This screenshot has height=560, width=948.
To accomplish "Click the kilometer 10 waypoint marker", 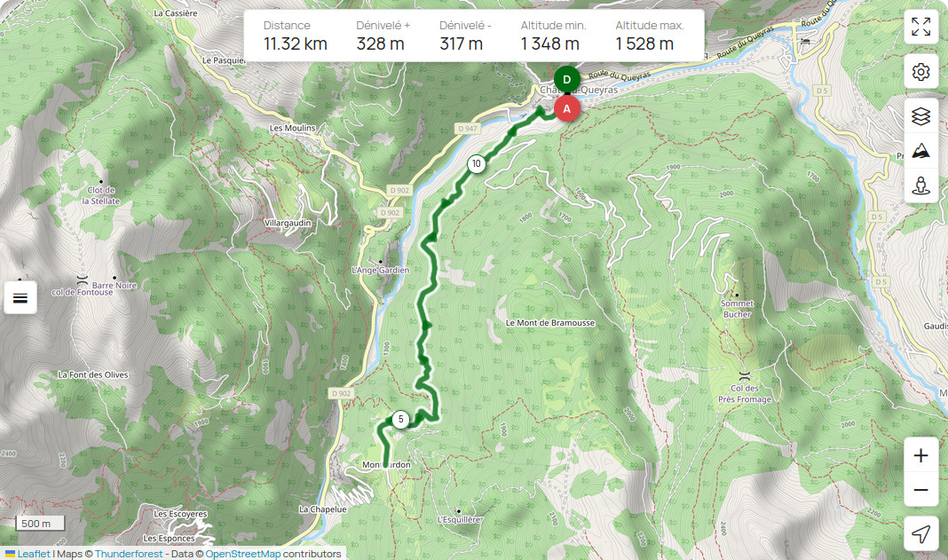I will pos(477,163).
